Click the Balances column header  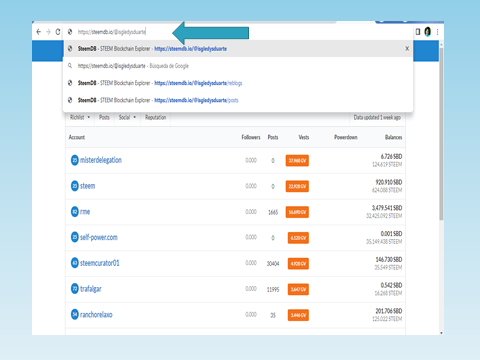pos(393,137)
